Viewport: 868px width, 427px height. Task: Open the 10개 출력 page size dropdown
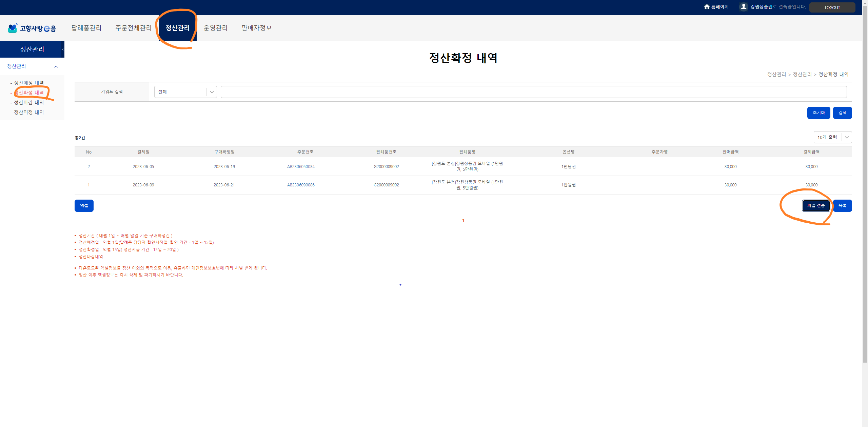pos(833,137)
